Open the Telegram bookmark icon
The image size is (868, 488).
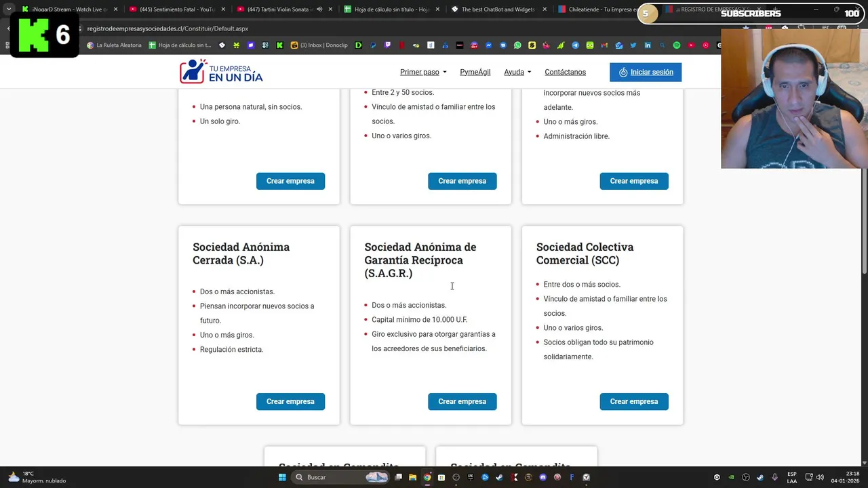pyautogui.click(x=575, y=45)
